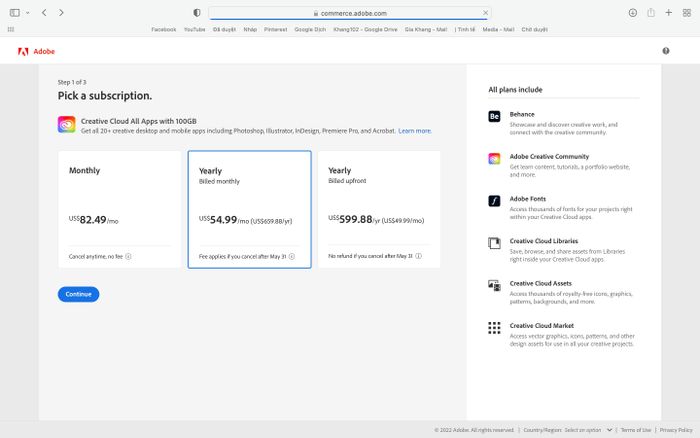The image size is (700, 438).
Task: Go back with the back arrow
Action: [44, 13]
